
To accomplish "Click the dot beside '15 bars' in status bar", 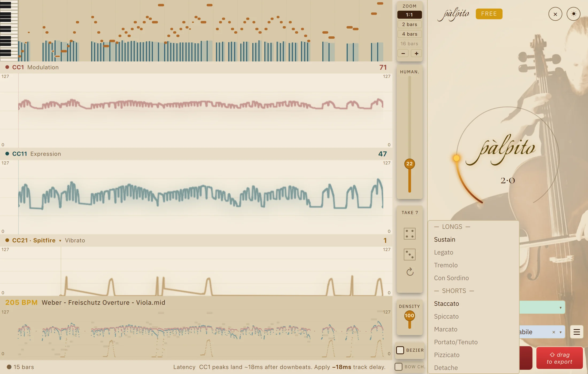I will (x=9, y=367).
